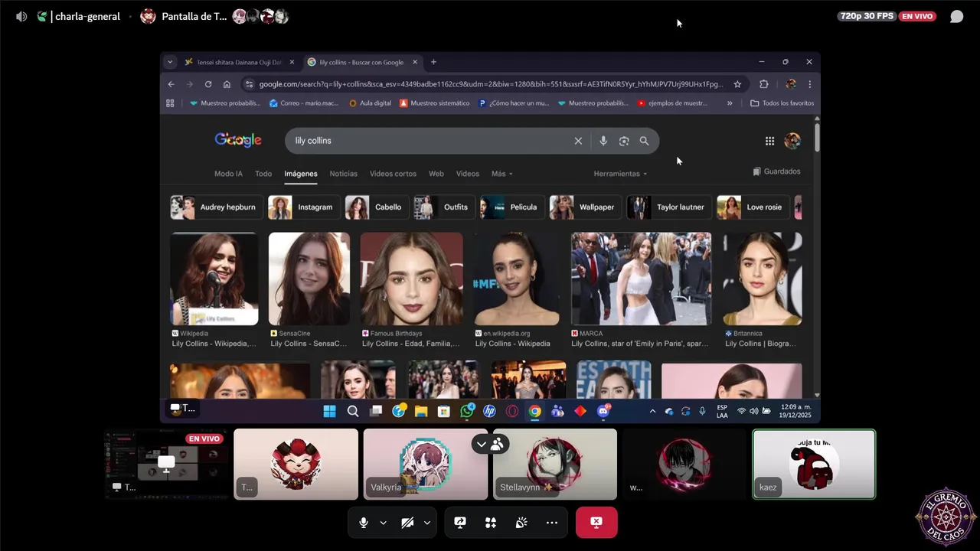
Task: Open the chat bubble icon
Action: point(956,16)
